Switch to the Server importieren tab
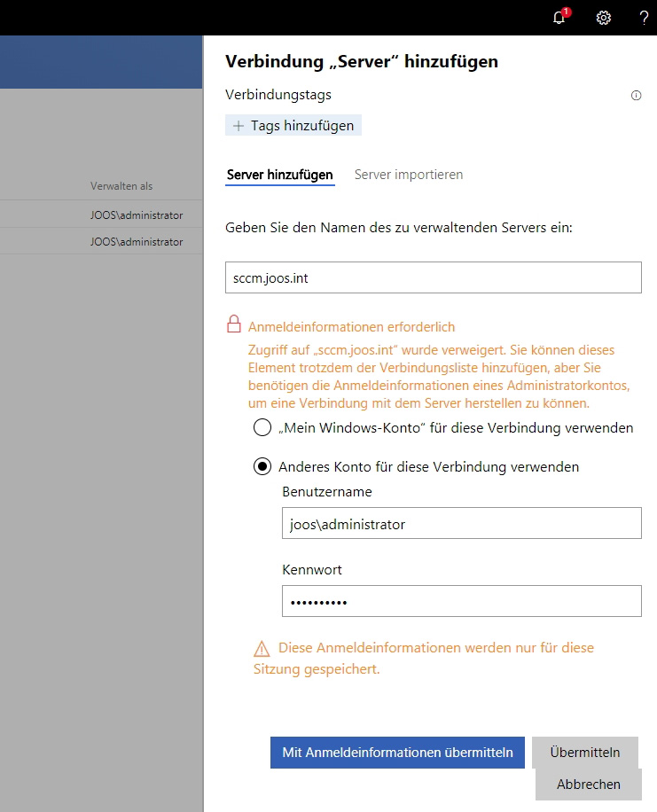 pos(409,175)
